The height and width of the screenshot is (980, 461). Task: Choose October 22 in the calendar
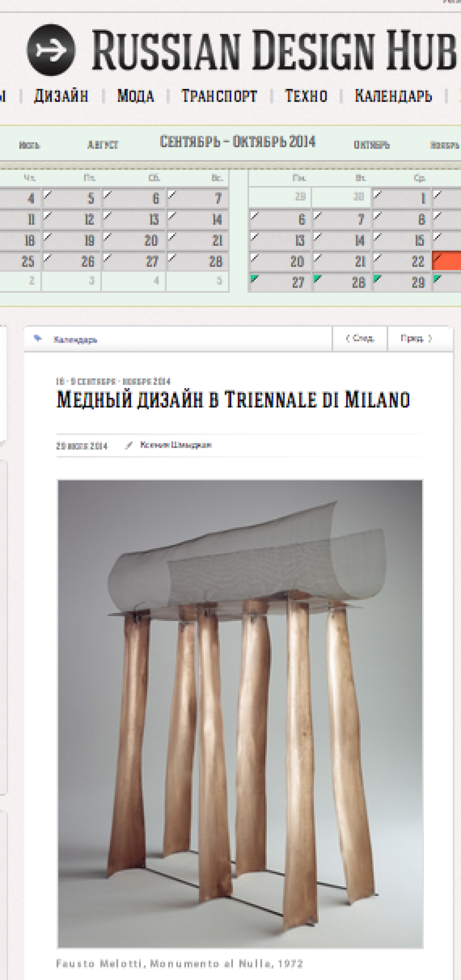click(401, 262)
